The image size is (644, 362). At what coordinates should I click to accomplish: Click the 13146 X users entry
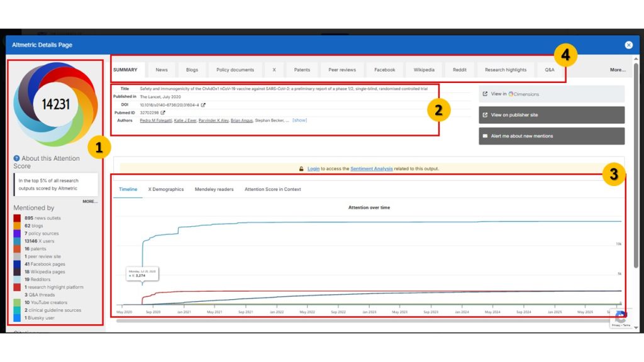click(39, 241)
